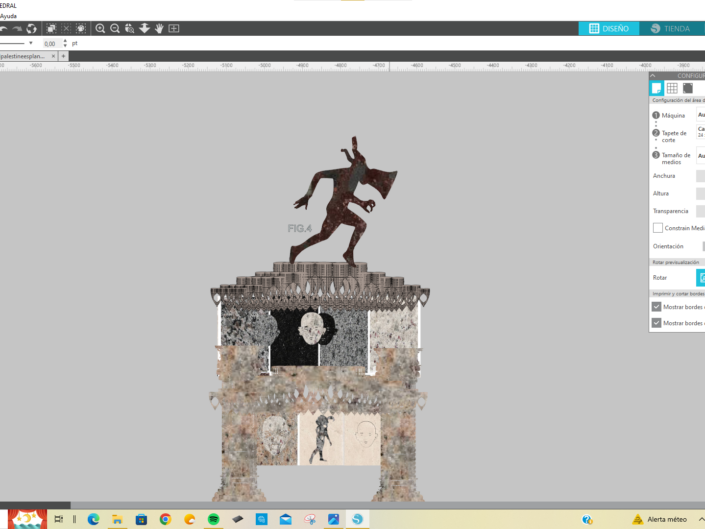Open the Tapete de corte dropdown

click(x=701, y=132)
